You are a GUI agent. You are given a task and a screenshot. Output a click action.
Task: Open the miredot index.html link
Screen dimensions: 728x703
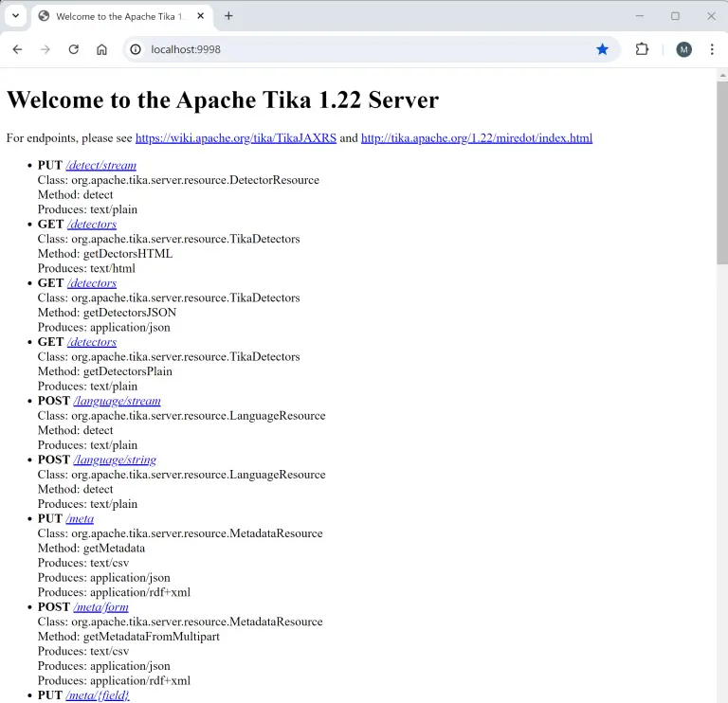coord(476,138)
